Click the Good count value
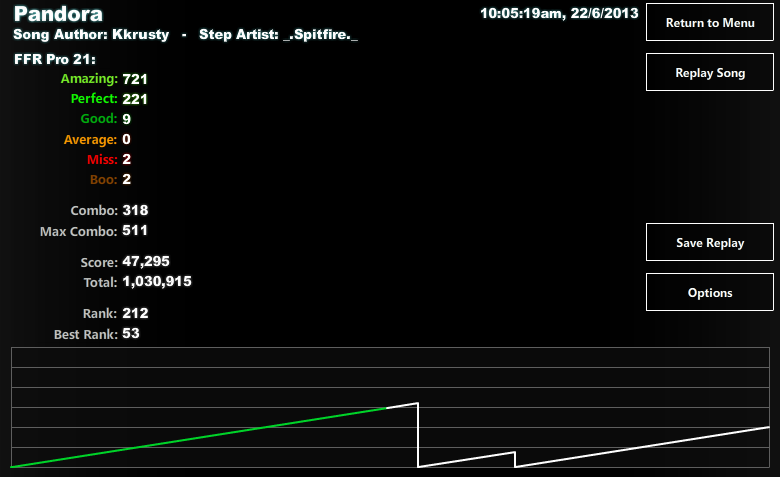The height and width of the screenshot is (477, 780). pos(126,119)
